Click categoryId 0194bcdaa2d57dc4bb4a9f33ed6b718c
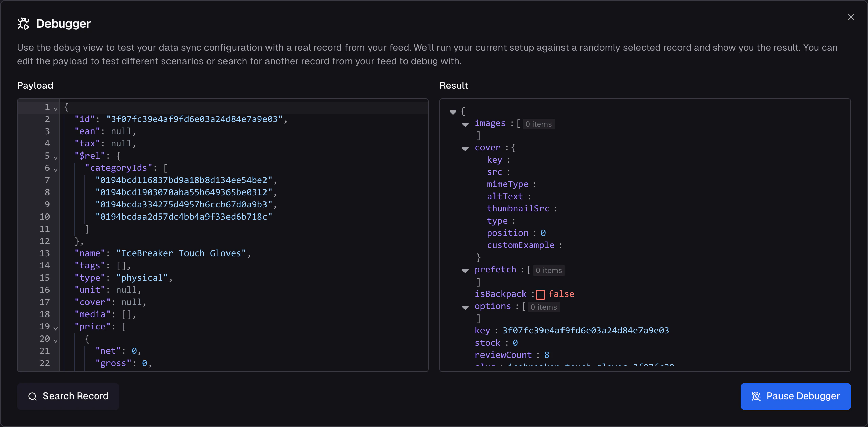 (184, 217)
